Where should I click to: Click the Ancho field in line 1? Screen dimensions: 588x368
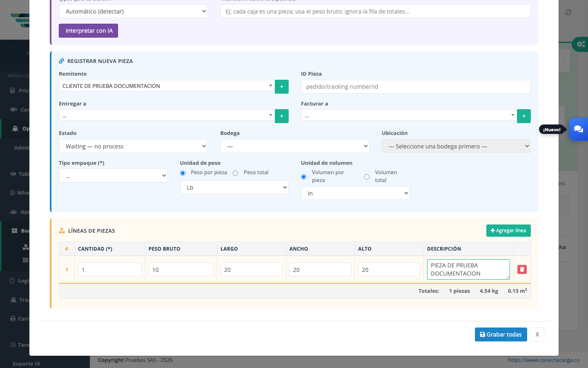(x=320, y=269)
